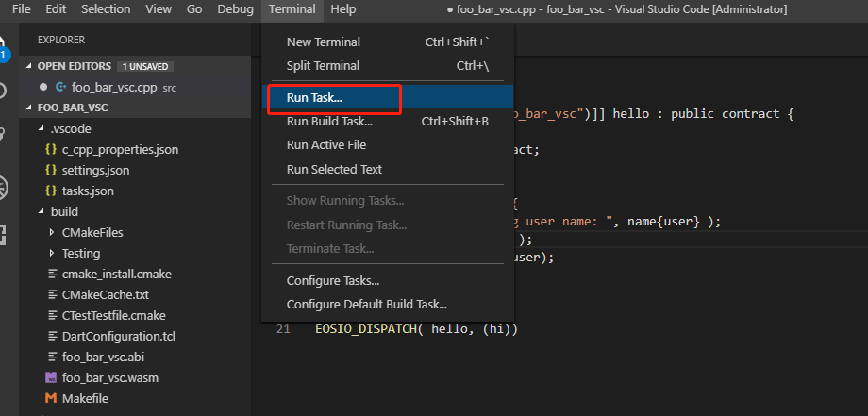Open the Explorer activity bar icon

[3, 43]
